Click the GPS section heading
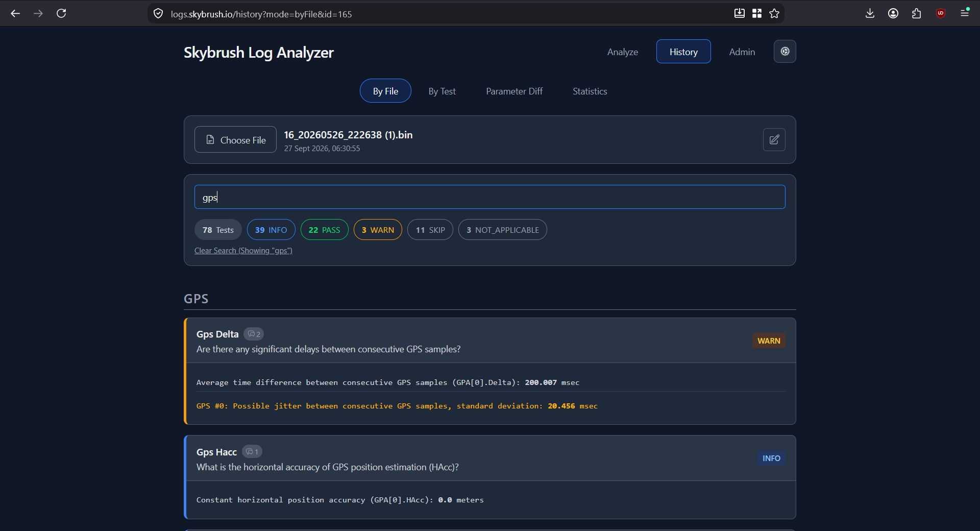This screenshot has height=531, width=980. coord(196,299)
